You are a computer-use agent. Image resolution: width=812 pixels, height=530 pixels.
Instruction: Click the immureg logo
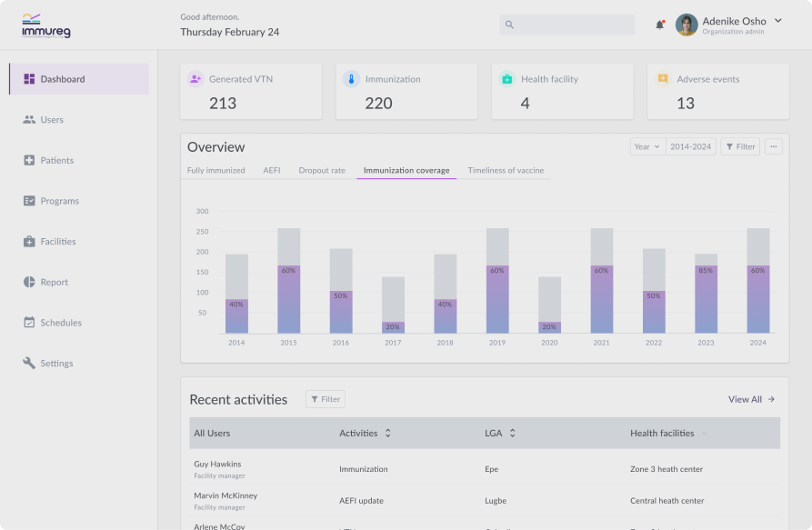pos(46,25)
